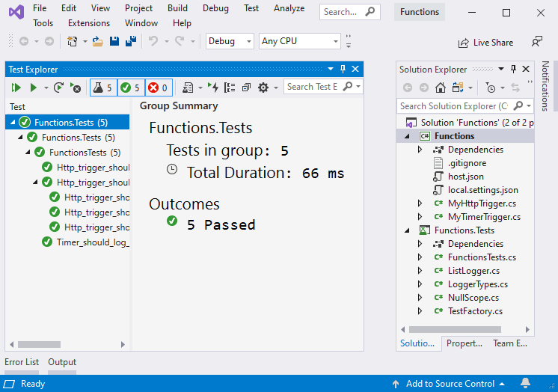This screenshot has height=392, width=558.
Task: Expand the Dependencies node under Functions
Action: coord(420,150)
